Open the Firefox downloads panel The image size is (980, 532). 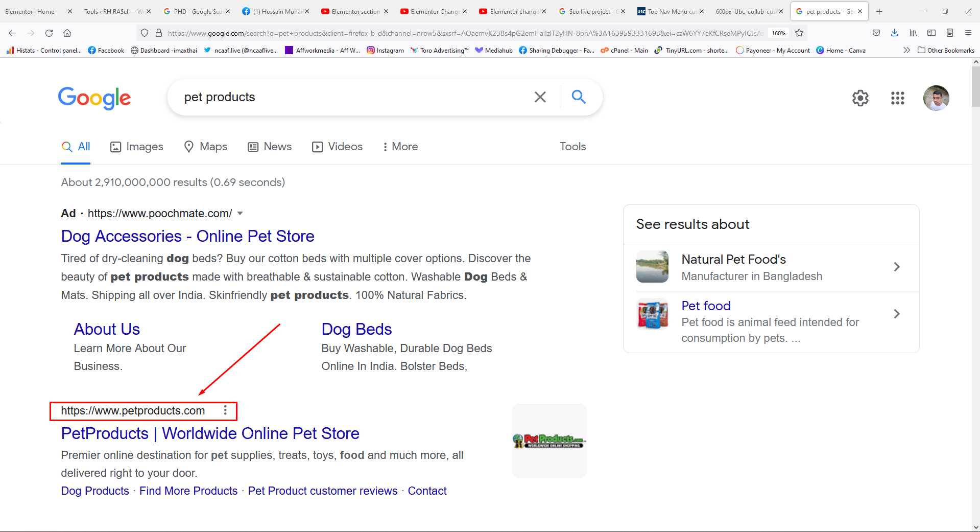(x=894, y=33)
